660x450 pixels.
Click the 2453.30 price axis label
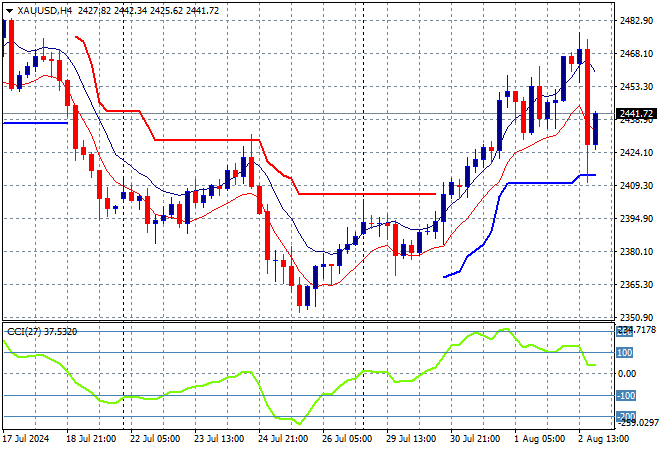(x=636, y=87)
